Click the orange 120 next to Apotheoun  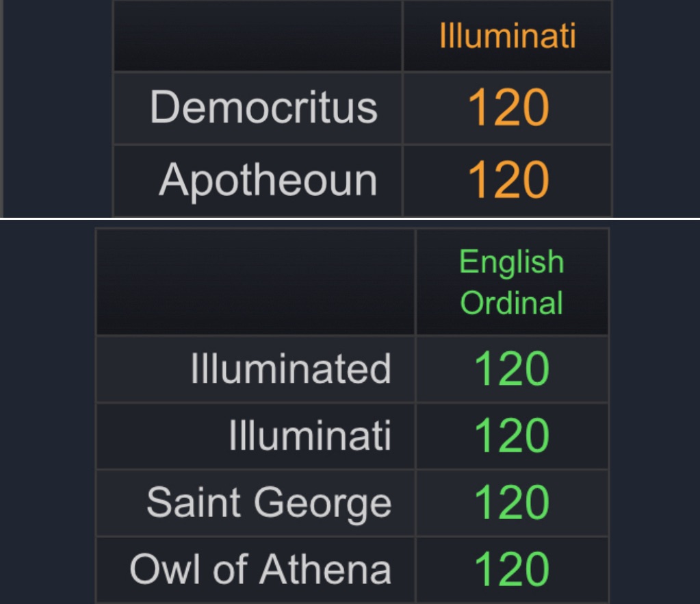(508, 180)
